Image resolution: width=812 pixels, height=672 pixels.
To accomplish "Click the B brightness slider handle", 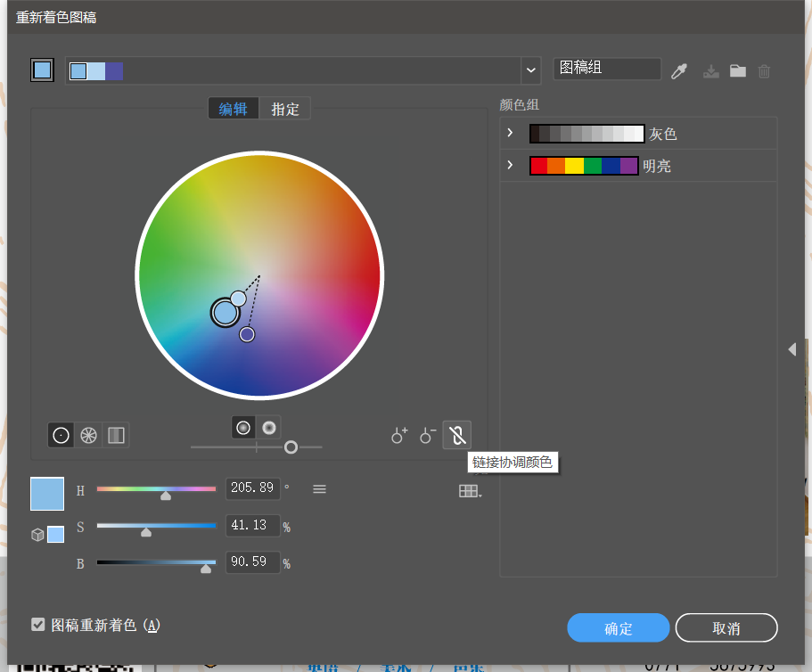I will (x=206, y=569).
